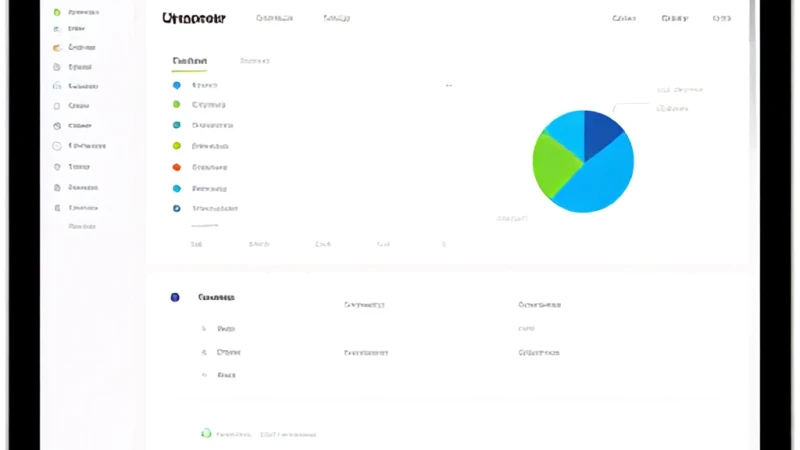Open the first navigation link after the title
This screenshot has height=450, width=800.
[x=274, y=18]
